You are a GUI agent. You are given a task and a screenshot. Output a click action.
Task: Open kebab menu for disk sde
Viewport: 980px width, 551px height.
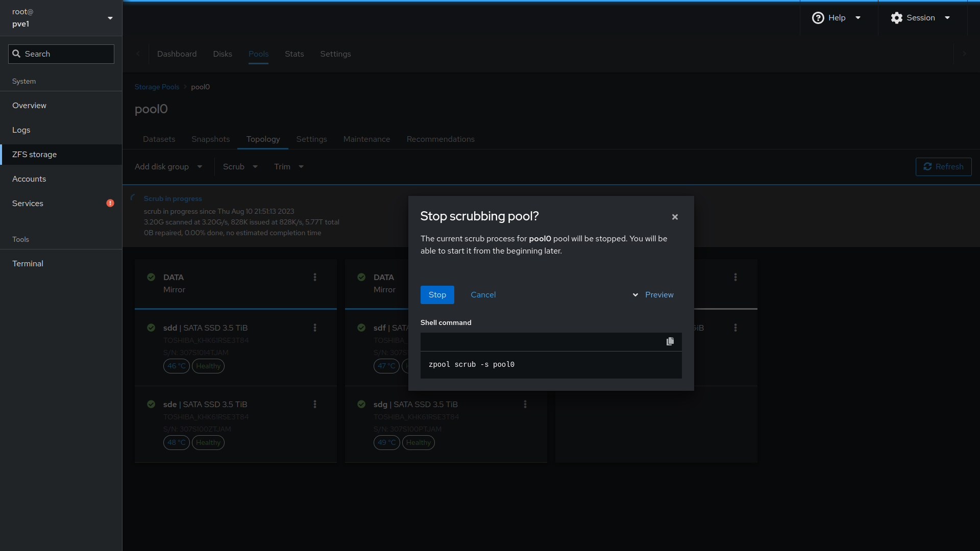tap(315, 404)
